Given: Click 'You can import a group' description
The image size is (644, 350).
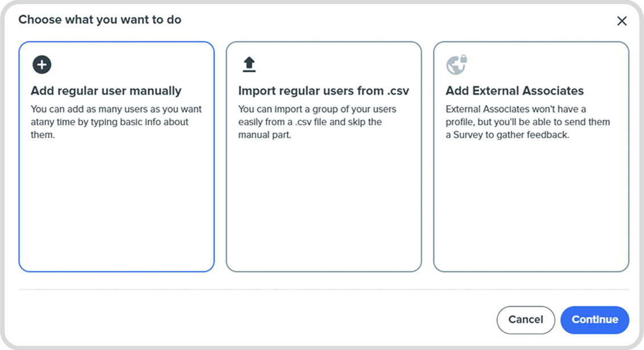Looking at the screenshot, I should tap(317, 122).
